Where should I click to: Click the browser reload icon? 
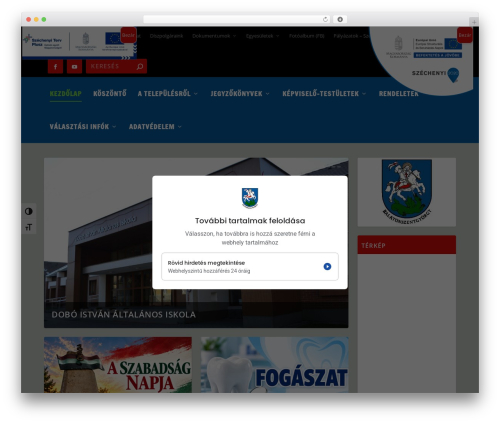[x=325, y=19]
